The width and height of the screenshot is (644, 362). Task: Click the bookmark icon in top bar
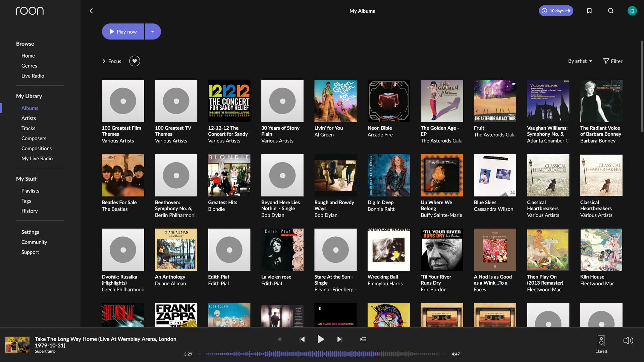[x=589, y=11]
